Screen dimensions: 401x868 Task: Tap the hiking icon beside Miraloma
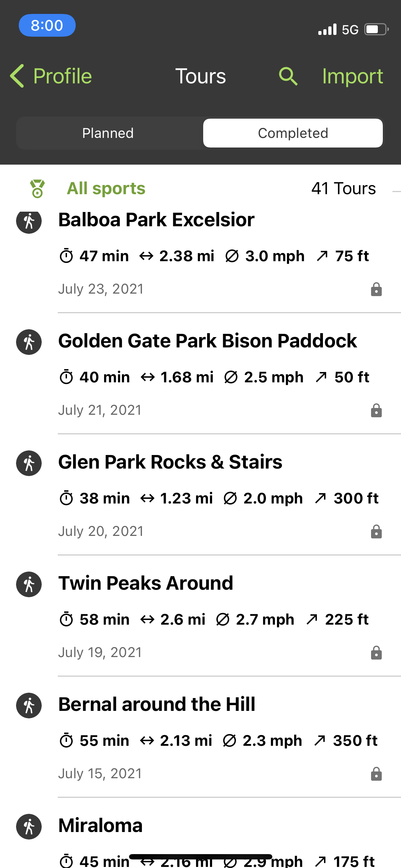pos(29,827)
